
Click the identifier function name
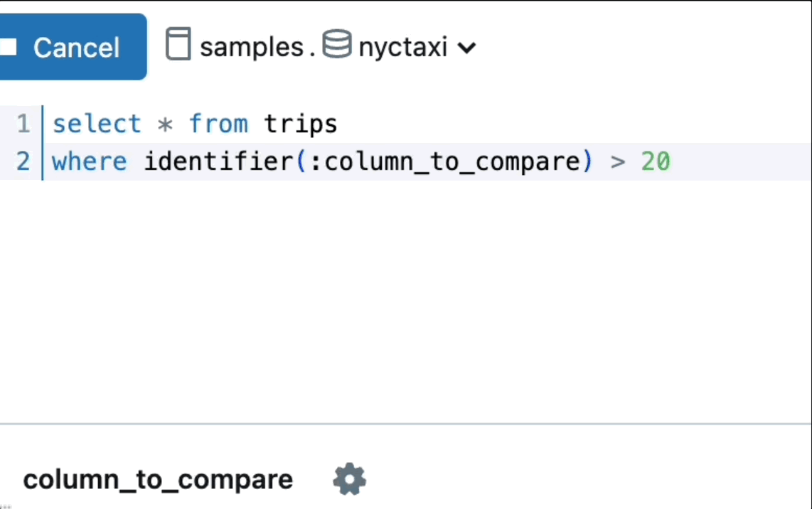pos(218,162)
